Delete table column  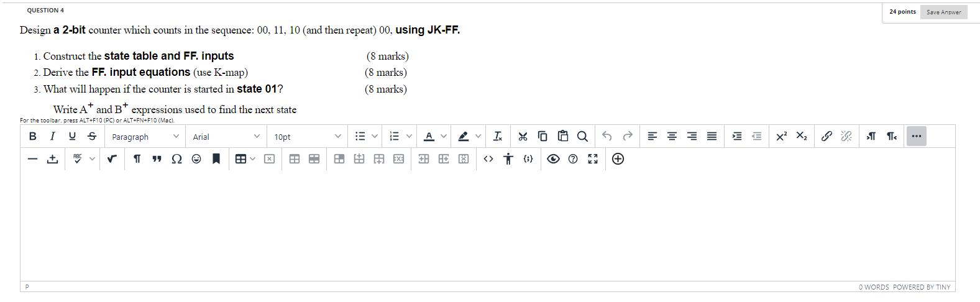[464, 159]
